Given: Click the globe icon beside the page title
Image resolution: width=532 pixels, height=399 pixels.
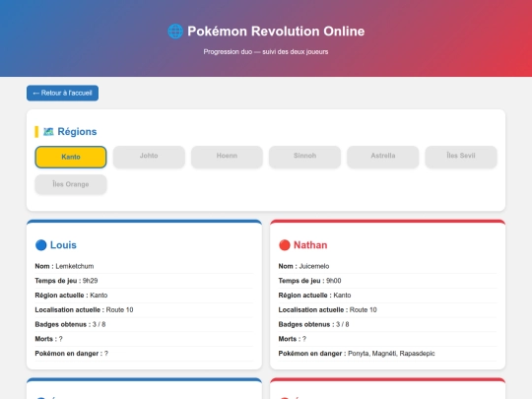Looking at the screenshot, I should 175,32.
